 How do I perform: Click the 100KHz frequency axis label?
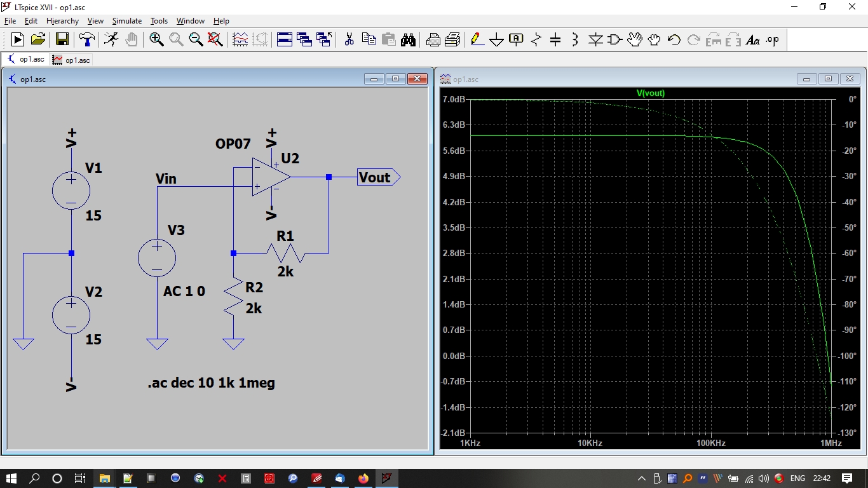(x=710, y=443)
